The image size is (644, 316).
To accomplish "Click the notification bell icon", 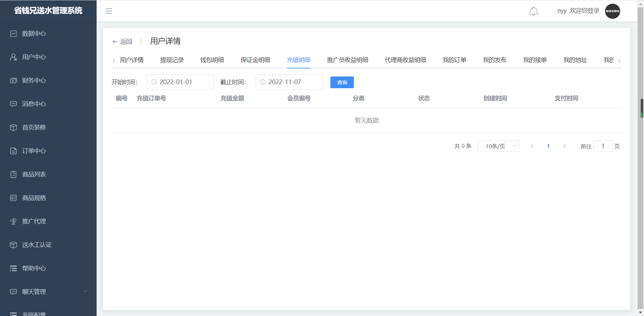I will tap(533, 11).
